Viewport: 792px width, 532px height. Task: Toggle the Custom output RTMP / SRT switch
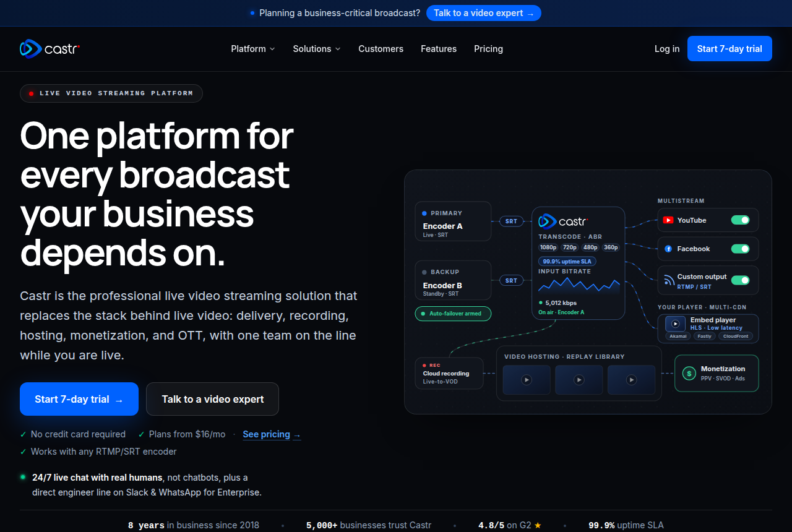coord(741,280)
